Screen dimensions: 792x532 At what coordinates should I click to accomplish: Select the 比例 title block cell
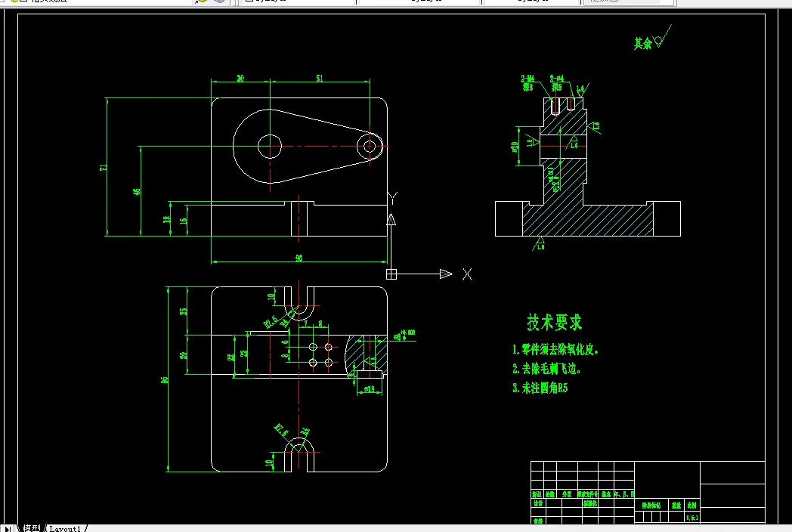pos(691,506)
